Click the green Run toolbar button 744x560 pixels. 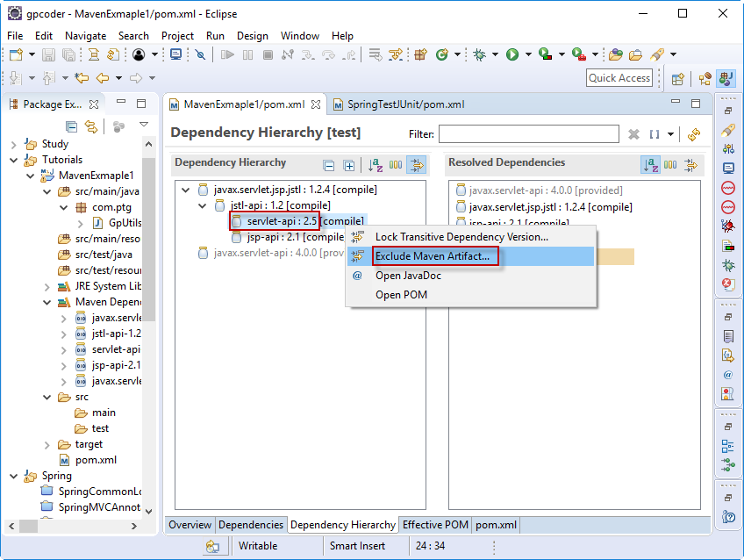click(x=511, y=54)
